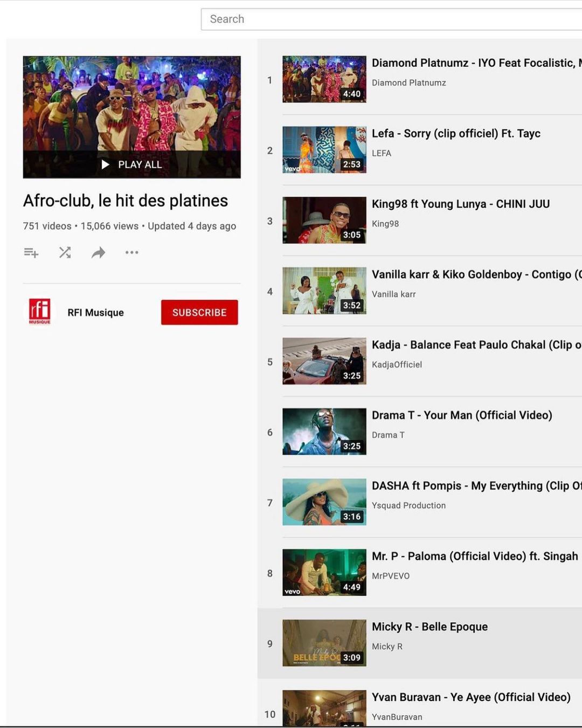Play Yvan Buravan - Ye Ayee video
The image size is (582, 728).
(470, 697)
